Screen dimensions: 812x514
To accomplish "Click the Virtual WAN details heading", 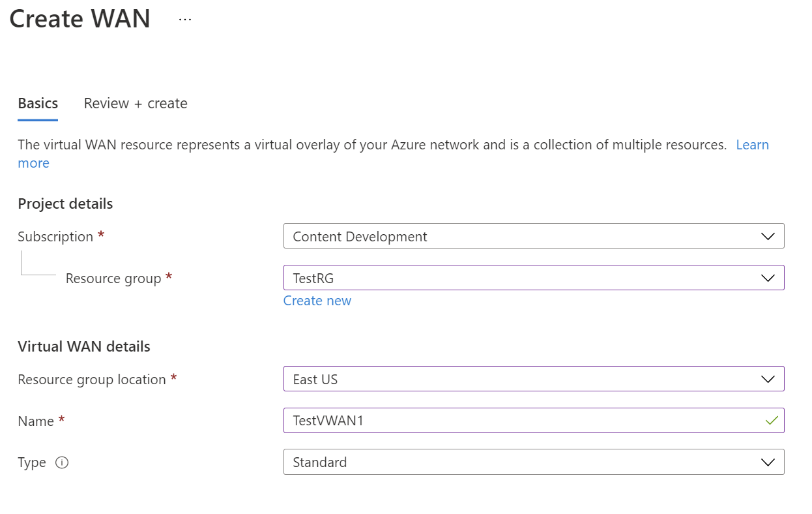I will (x=84, y=346).
